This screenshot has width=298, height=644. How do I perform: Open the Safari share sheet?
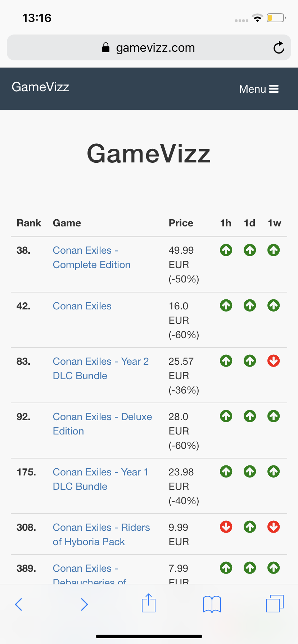point(149,603)
